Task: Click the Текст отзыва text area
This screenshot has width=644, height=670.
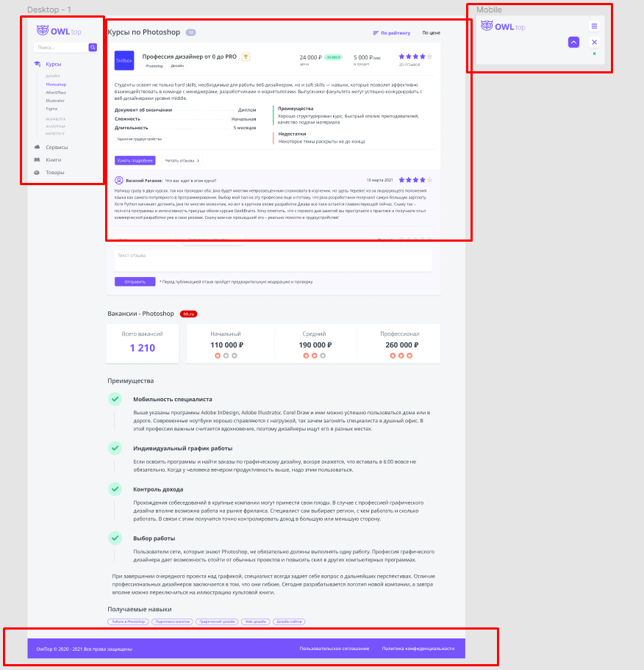Action: coord(273,261)
